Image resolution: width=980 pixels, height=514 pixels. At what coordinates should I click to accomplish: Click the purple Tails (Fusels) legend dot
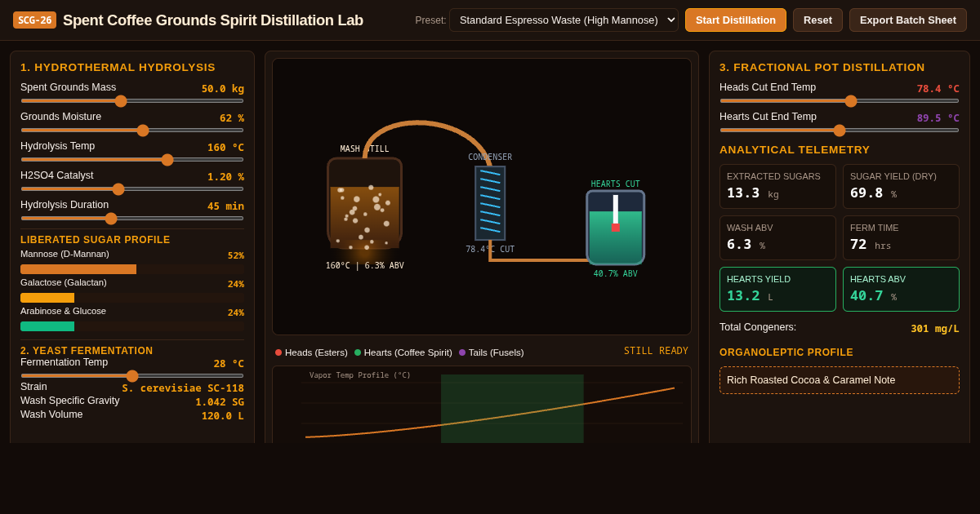coord(462,352)
